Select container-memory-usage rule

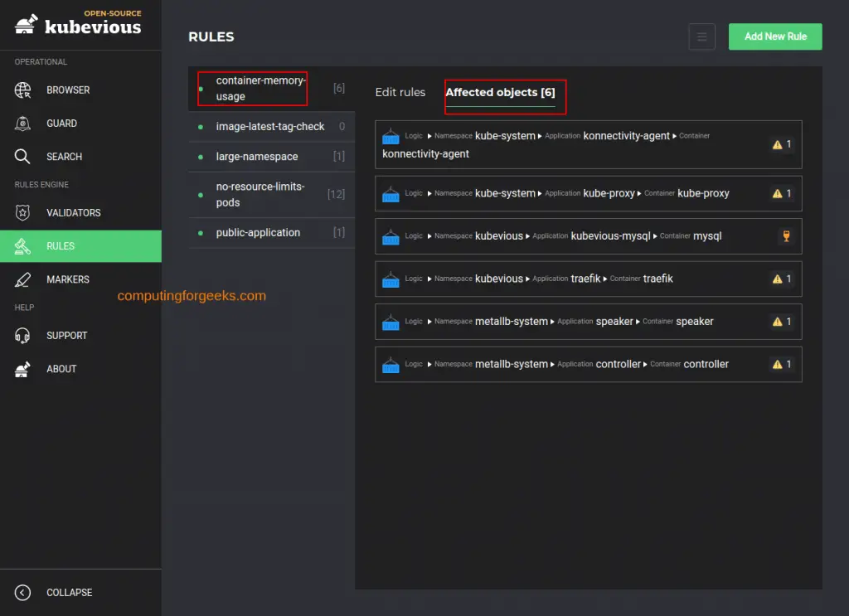point(272,88)
